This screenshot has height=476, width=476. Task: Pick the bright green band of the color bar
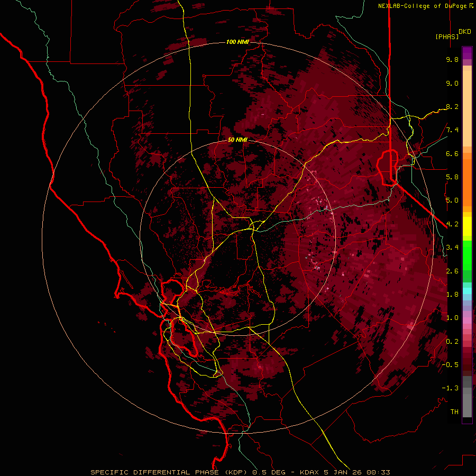[x=467, y=255]
